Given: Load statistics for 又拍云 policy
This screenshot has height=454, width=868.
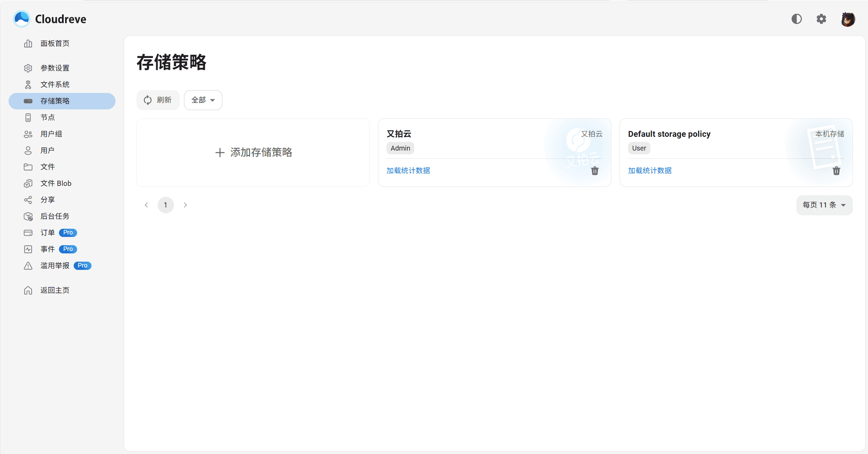Looking at the screenshot, I should [408, 170].
